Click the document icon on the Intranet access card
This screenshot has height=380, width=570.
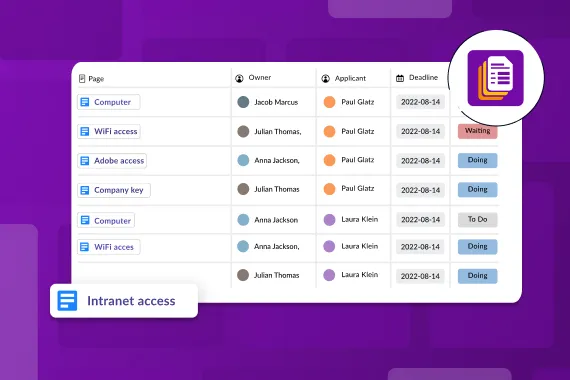[x=67, y=301]
